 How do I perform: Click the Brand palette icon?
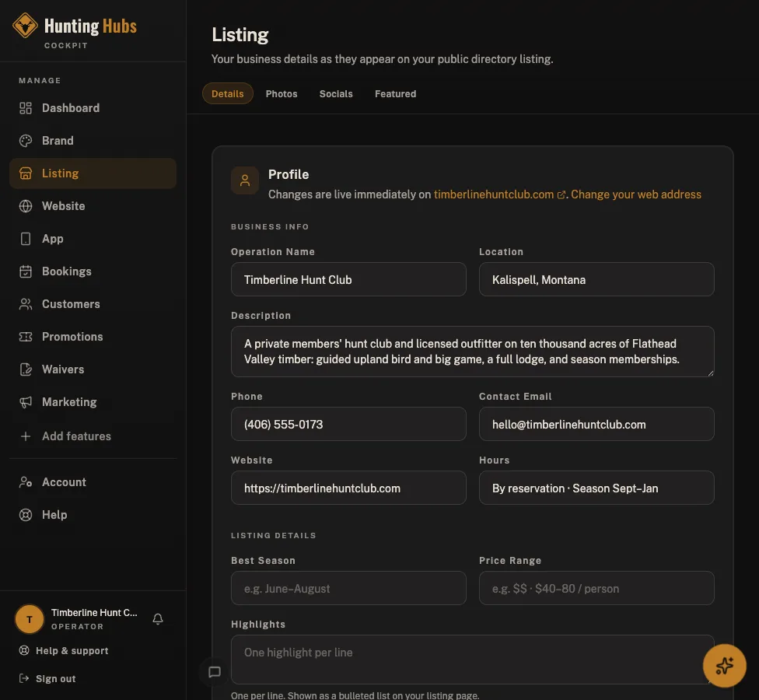tap(26, 141)
